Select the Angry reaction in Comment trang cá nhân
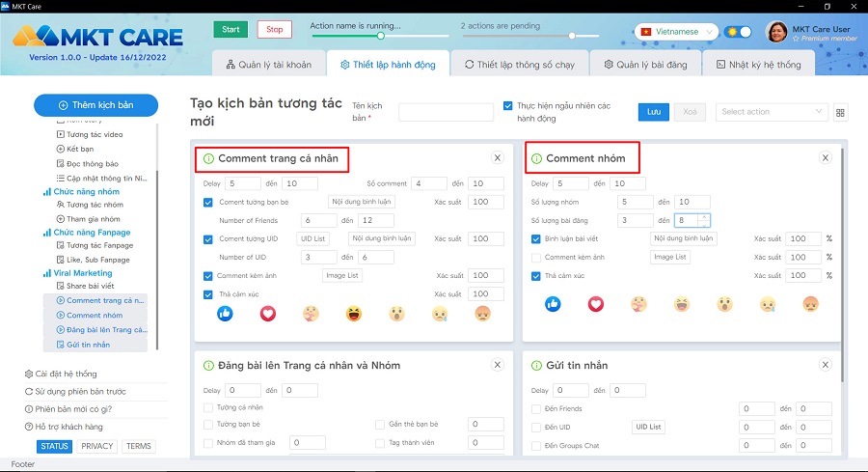Image resolution: width=868 pixels, height=472 pixels. click(x=483, y=314)
